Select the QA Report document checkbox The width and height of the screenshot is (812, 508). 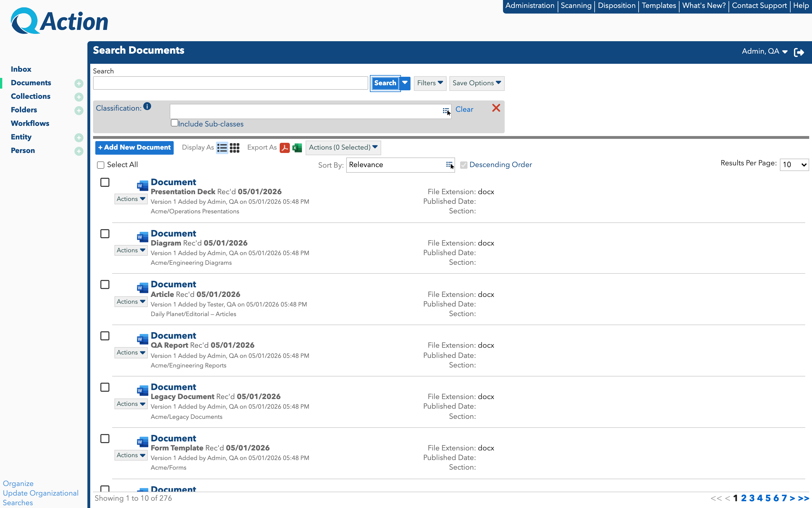click(x=105, y=336)
